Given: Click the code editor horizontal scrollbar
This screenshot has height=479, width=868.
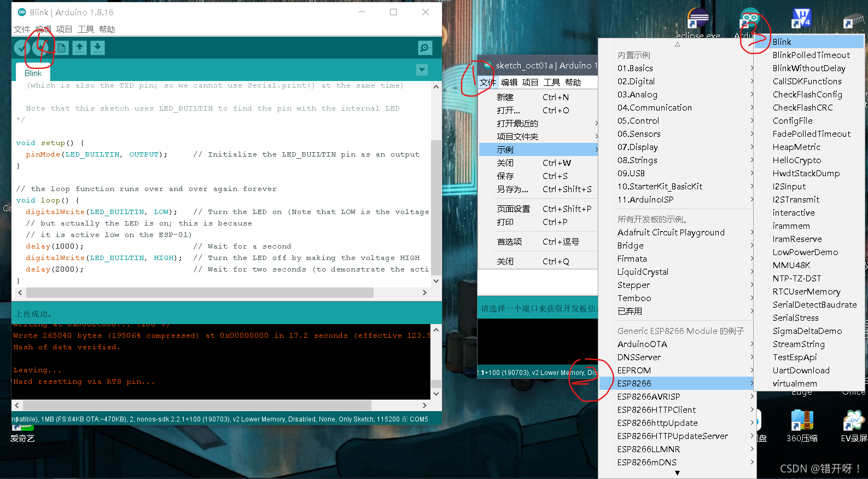Looking at the screenshot, I should coord(200,293).
